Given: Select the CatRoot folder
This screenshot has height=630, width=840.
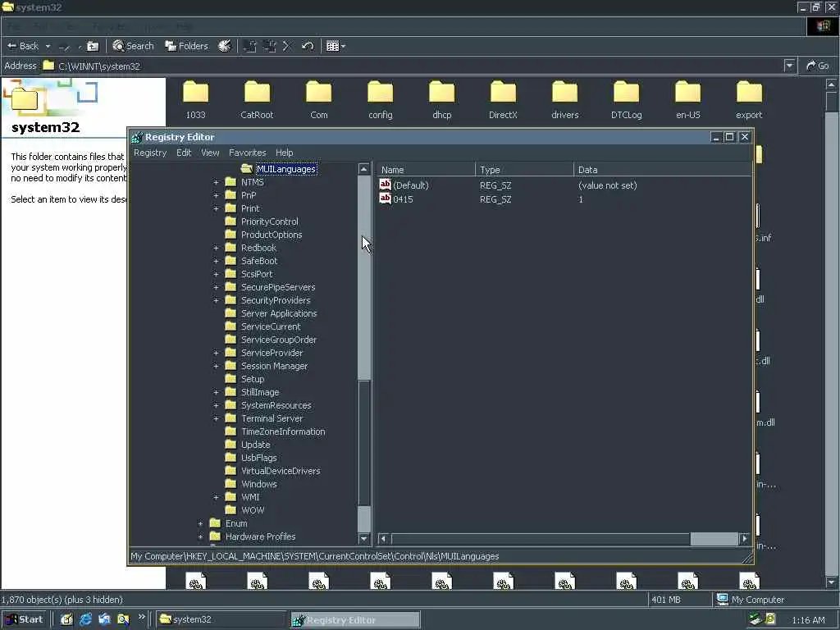Looking at the screenshot, I should (257, 100).
